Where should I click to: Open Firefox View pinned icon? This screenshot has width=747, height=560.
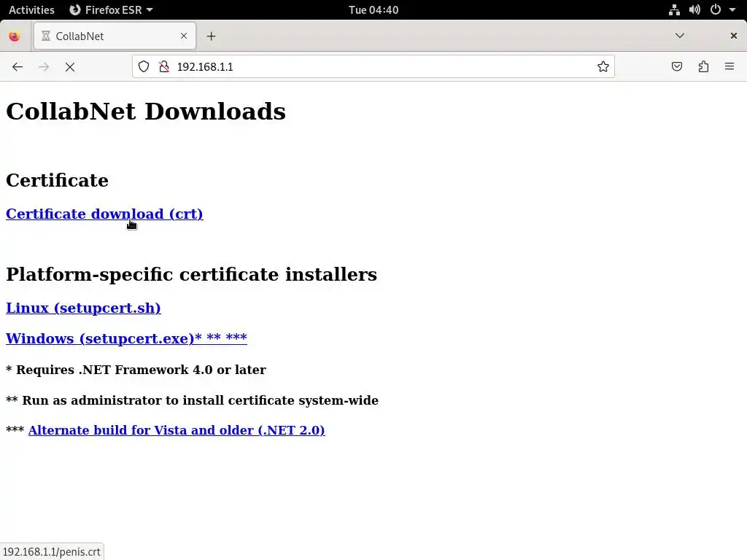click(15, 36)
